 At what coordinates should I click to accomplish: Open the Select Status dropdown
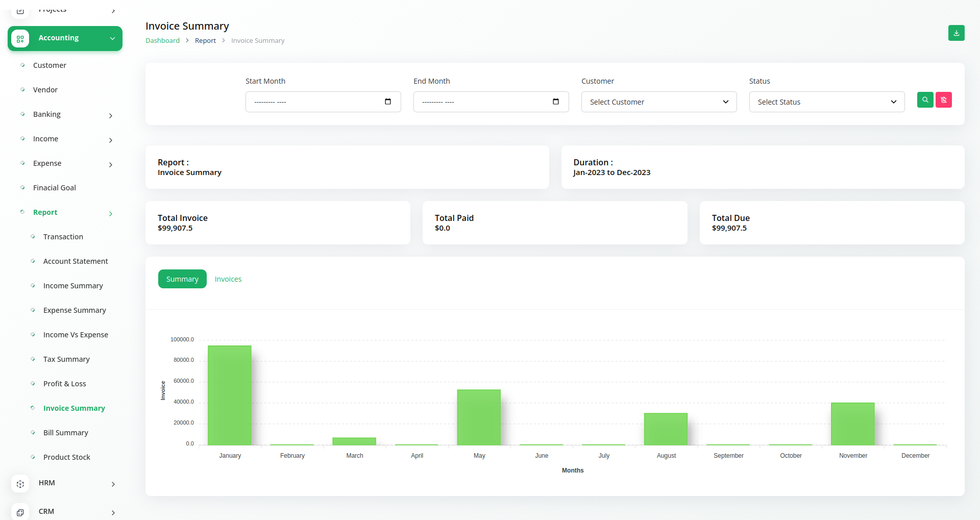(826, 102)
